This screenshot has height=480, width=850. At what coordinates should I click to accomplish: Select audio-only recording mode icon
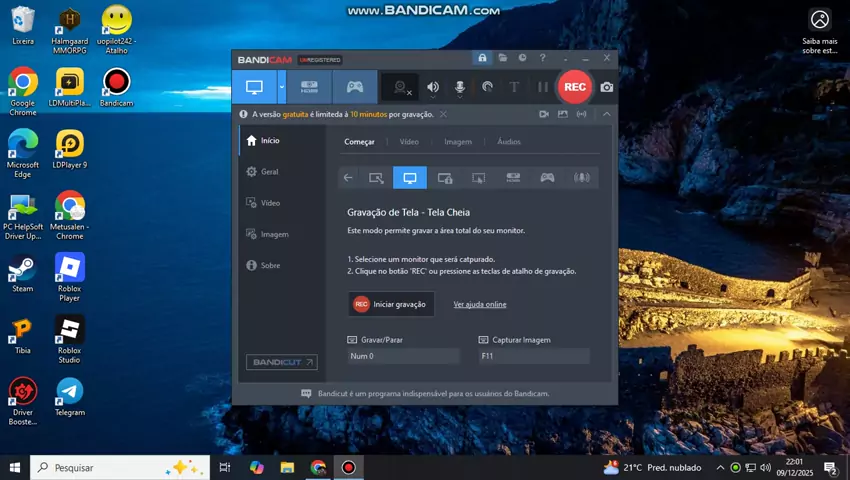582,178
